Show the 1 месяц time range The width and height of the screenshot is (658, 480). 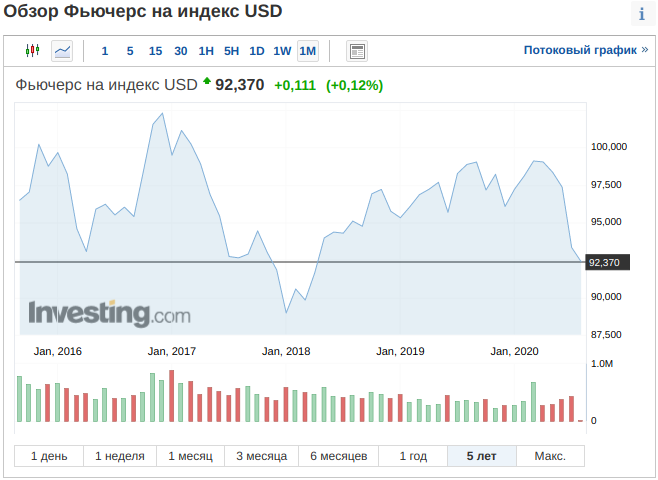190,456
